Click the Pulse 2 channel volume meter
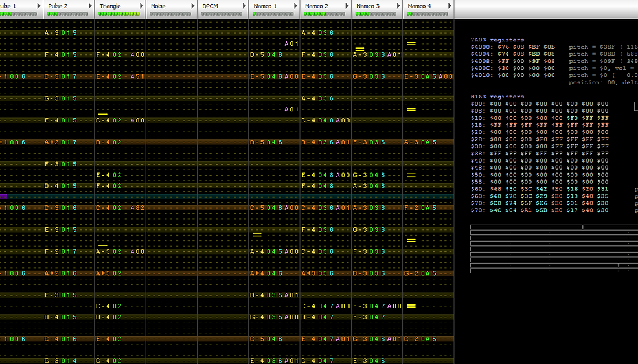638x364 pixels. (67, 14)
